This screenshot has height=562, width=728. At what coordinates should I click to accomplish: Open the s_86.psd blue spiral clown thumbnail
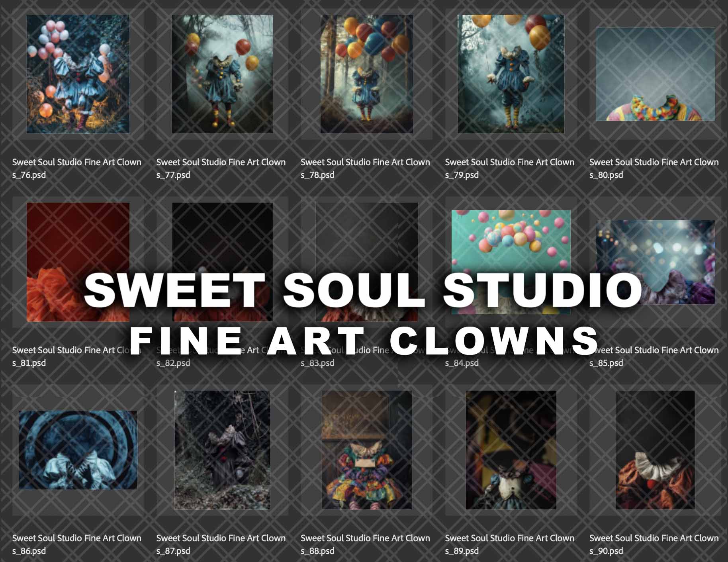[x=78, y=450]
